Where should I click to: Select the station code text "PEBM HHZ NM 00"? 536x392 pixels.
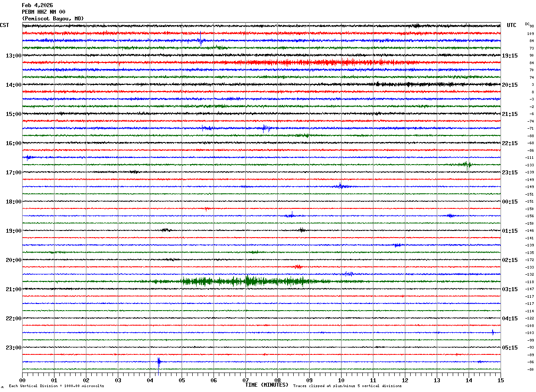(43, 12)
